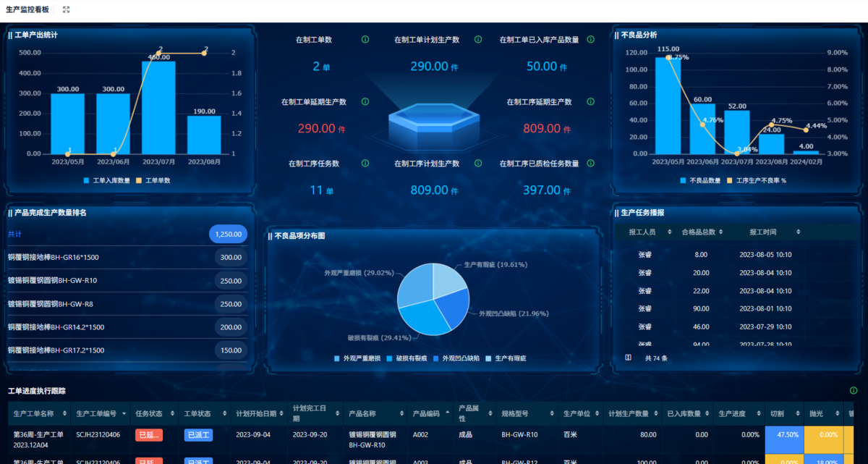This screenshot has width=868, height=464.
Task: Click defect bar labeled 115.00
Action: 668,106
